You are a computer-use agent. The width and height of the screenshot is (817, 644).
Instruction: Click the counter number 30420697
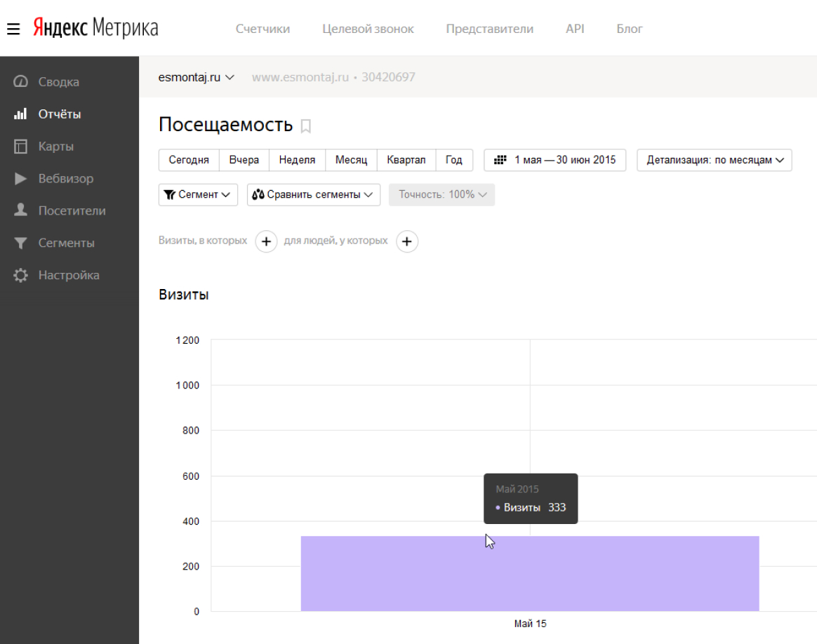click(388, 78)
